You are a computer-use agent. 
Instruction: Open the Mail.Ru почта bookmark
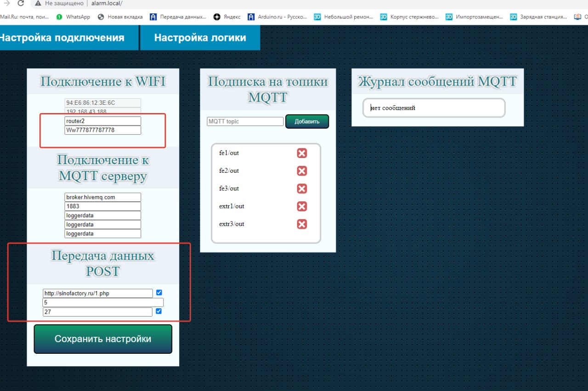pos(24,17)
